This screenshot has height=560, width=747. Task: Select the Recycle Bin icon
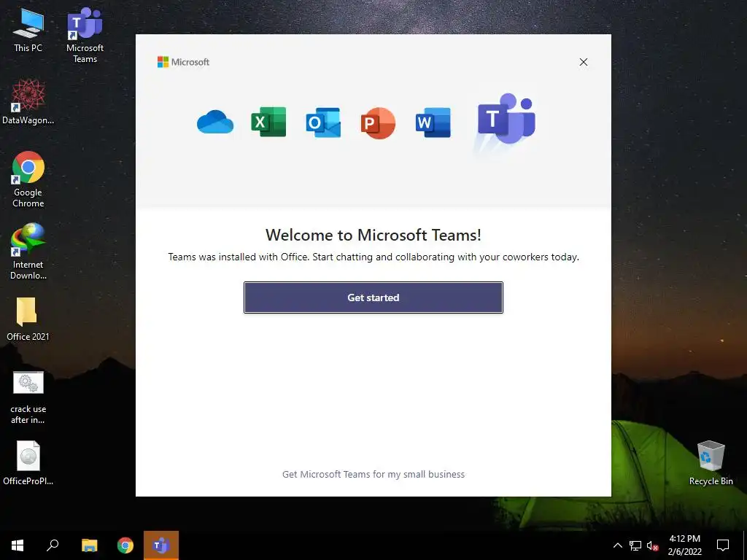coord(711,462)
